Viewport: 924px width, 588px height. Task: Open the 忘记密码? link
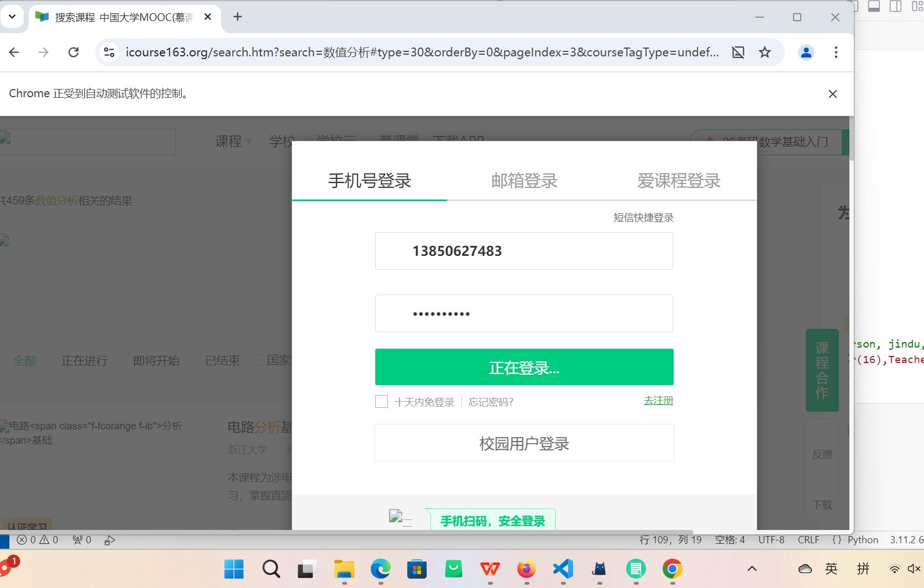pyautogui.click(x=491, y=402)
